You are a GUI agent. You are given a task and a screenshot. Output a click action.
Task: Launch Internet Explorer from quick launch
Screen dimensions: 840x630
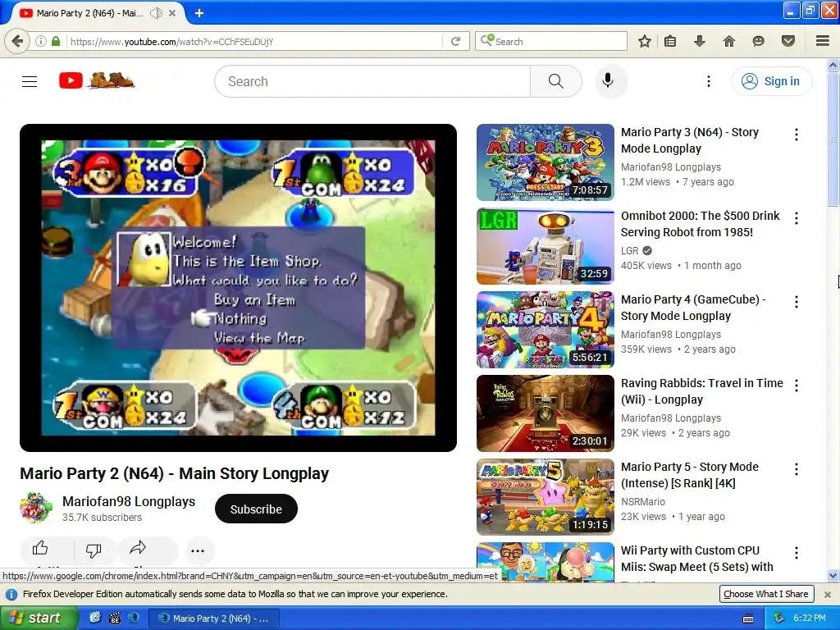(x=95, y=618)
